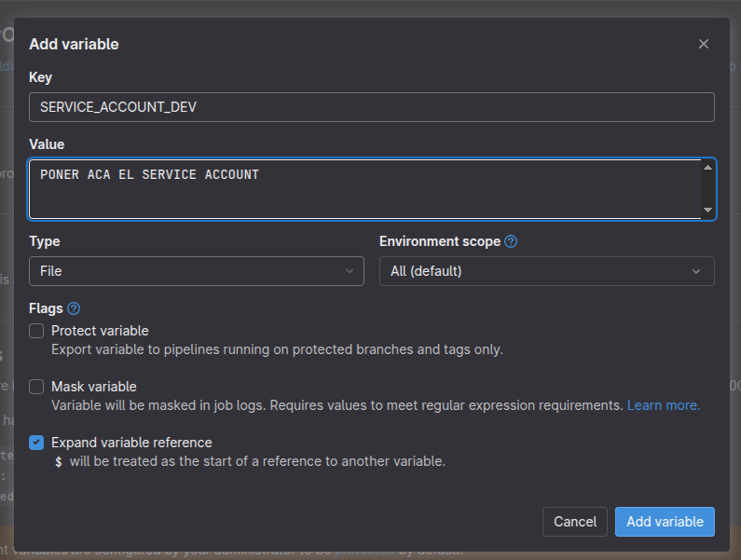Click the Value textarea scroll-down arrow
Viewport: 741px width, 560px height.
707,211
